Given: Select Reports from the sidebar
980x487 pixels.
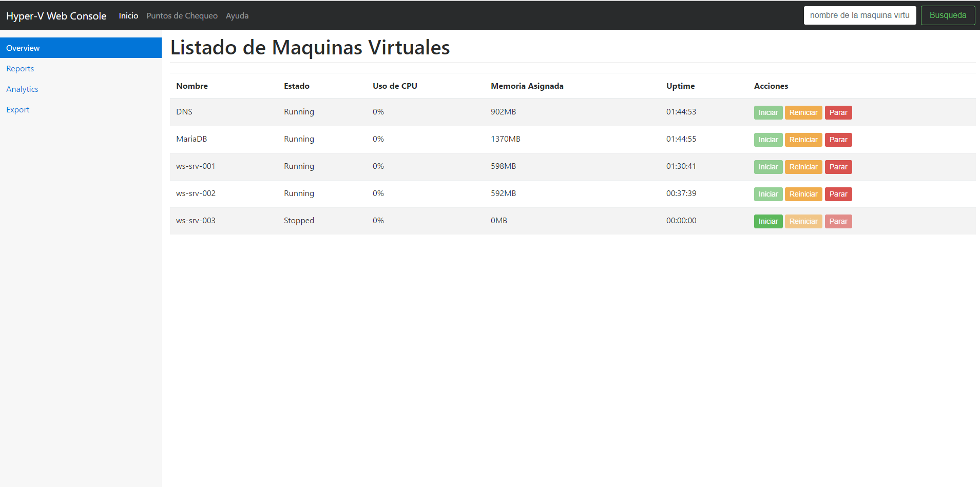Looking at the screenshot, I should [x=20, y=68].
